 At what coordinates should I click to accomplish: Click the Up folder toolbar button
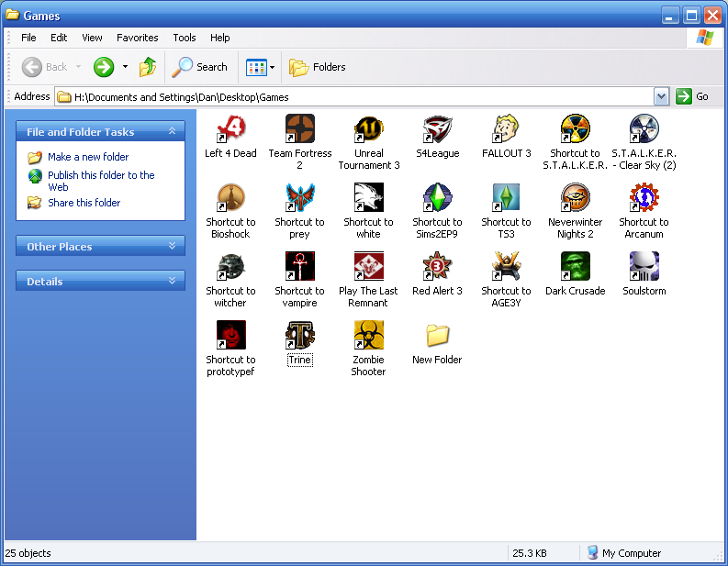coord(148,67)
